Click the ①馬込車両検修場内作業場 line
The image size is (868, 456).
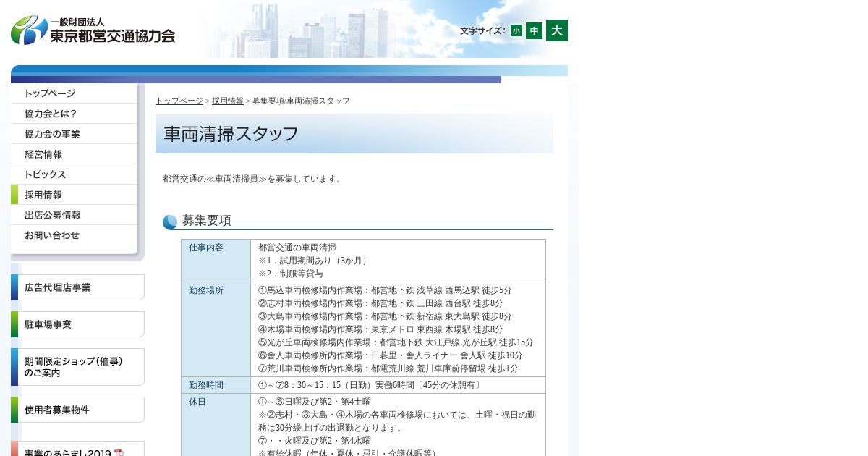(x=385, y=290)
